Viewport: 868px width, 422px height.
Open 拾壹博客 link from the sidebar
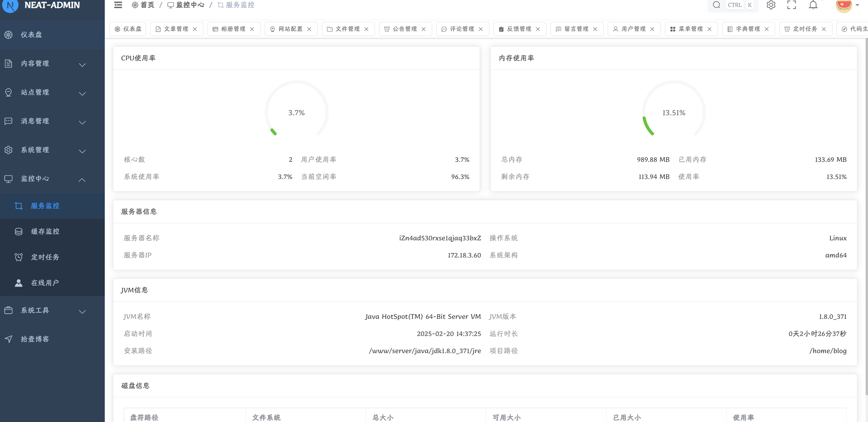tap(35, 339)
